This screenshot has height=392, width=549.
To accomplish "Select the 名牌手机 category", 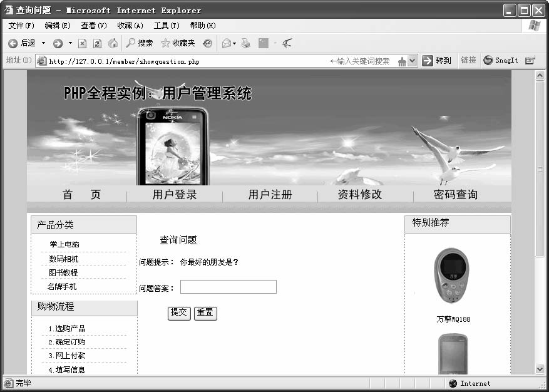I will tap(62, 287).
